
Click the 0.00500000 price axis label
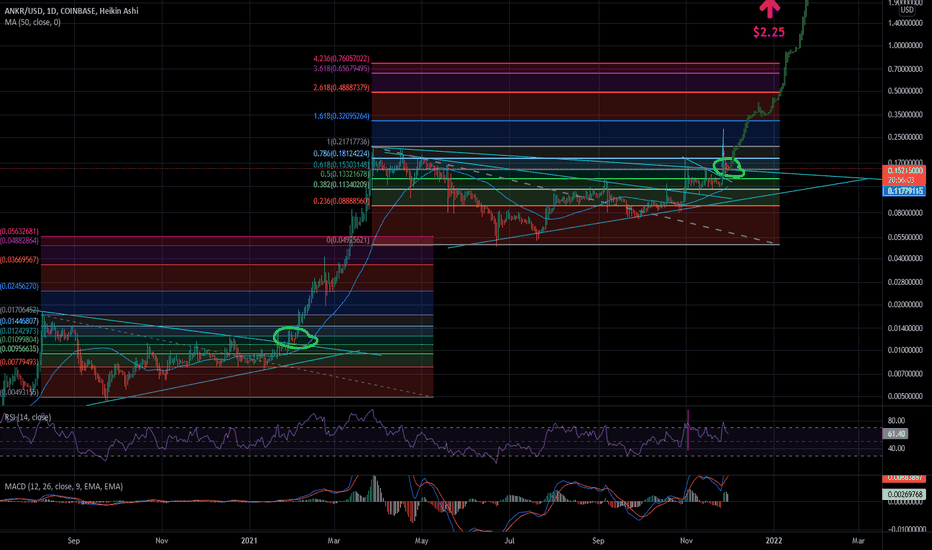pos(905,397)
